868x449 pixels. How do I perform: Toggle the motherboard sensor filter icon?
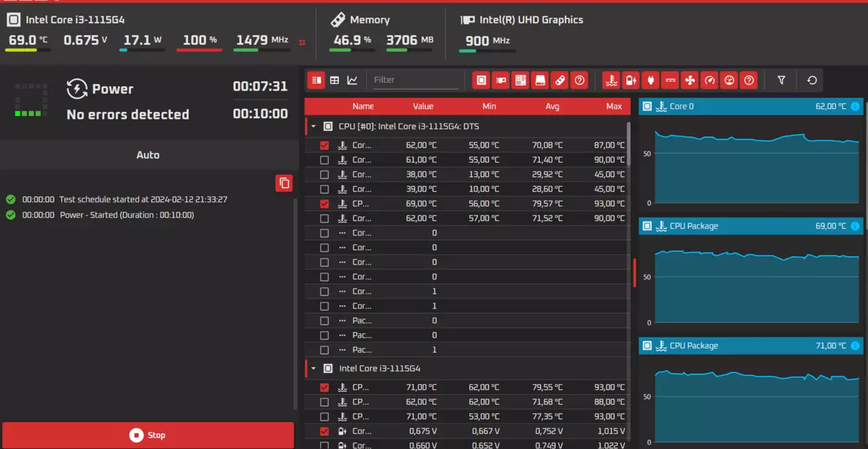click(x=520, y=80)
